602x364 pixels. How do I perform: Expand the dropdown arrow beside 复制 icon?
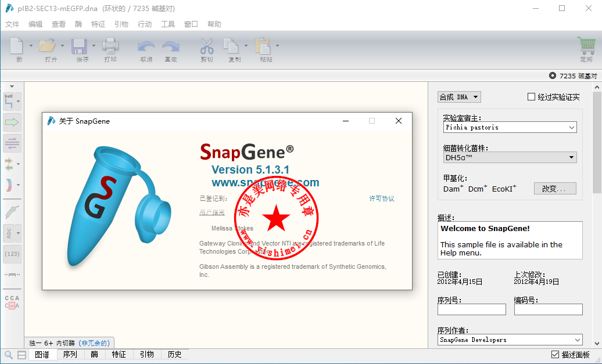(x=246, y=46)
